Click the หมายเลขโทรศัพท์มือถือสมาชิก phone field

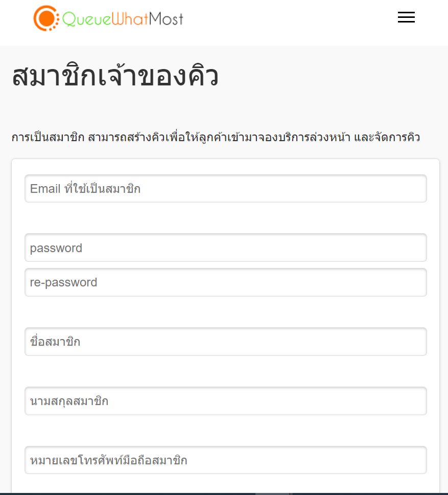tap(225, 460)
